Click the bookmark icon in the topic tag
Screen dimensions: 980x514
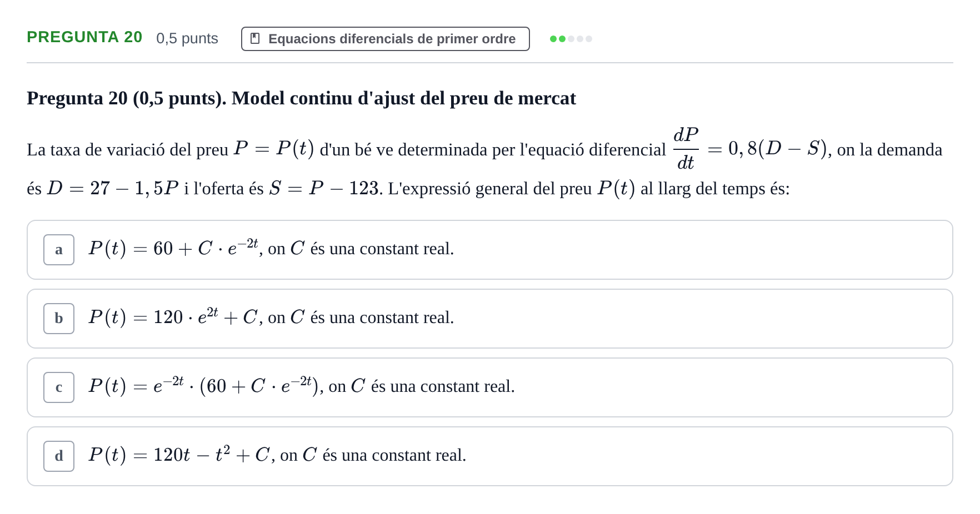(x=255, y=38)
